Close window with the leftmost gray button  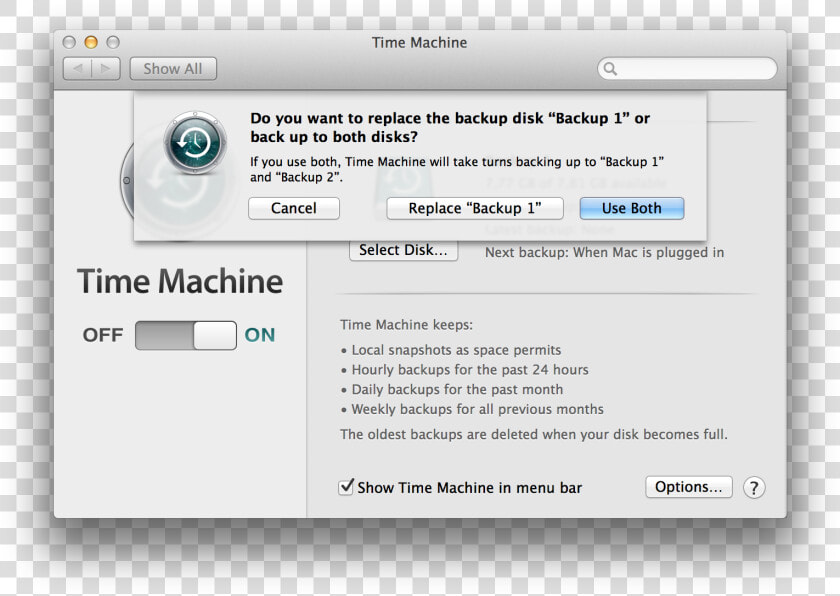[x=69, y=42]
